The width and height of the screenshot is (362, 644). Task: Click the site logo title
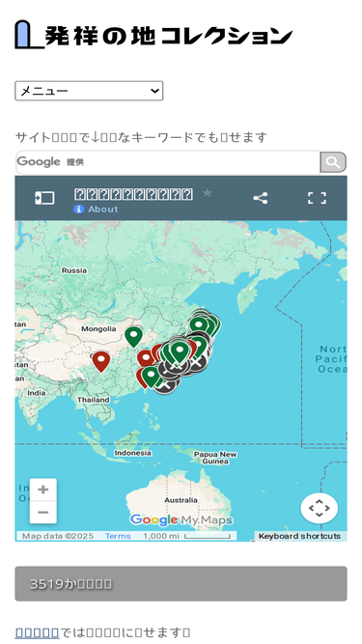click(153, 36)
